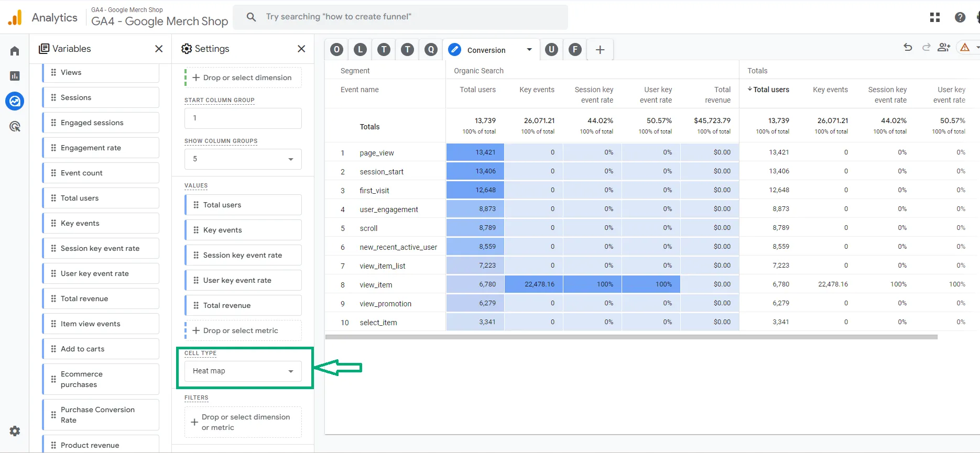Open the Advertising section icon
Viewport: 980px width, 453px height.
[x=15, y=126]
